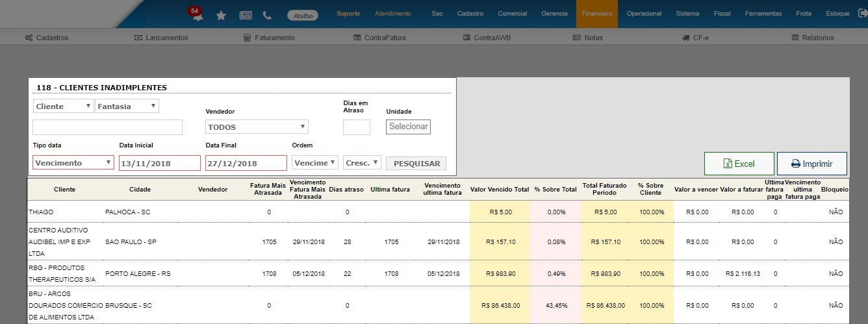Viewport: 868px width, 324px height.
Task: Open the Vendedor TODOS dropdown
Action: [257, 127]
